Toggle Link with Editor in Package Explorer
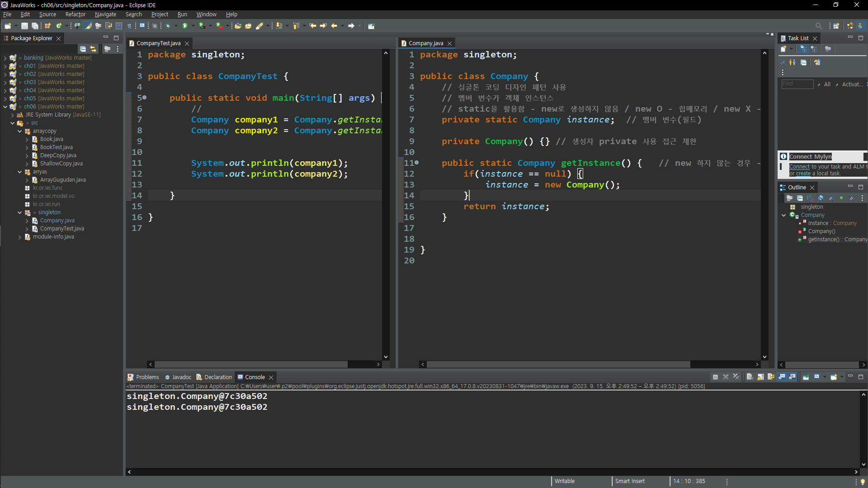 pyautogui.click(x=93, y=49)
